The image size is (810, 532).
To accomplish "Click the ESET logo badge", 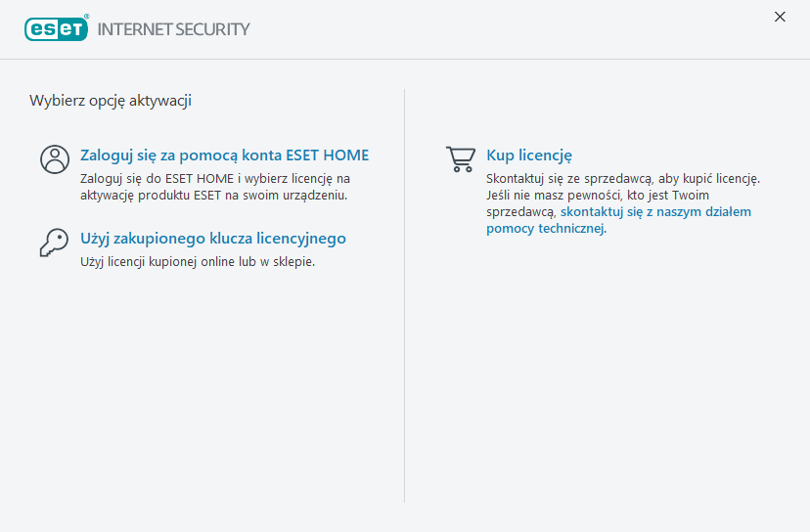I will [x=55, y=28].
